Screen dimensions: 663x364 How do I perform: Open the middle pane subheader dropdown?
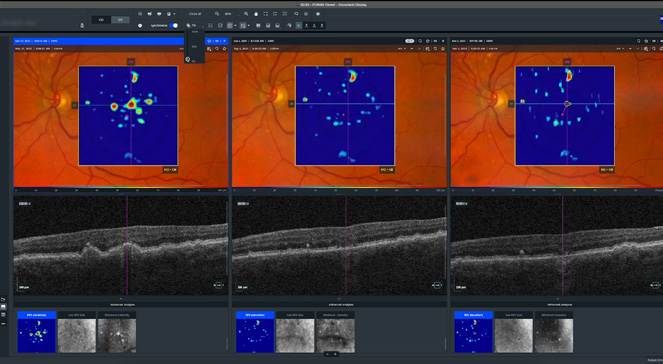(x=402, y=49)
